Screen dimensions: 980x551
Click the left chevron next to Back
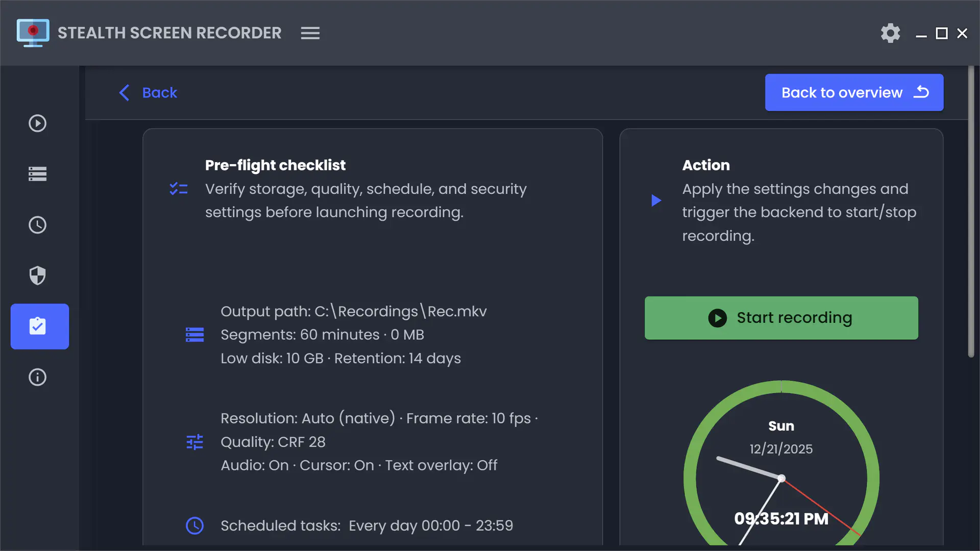coord(124,92)
